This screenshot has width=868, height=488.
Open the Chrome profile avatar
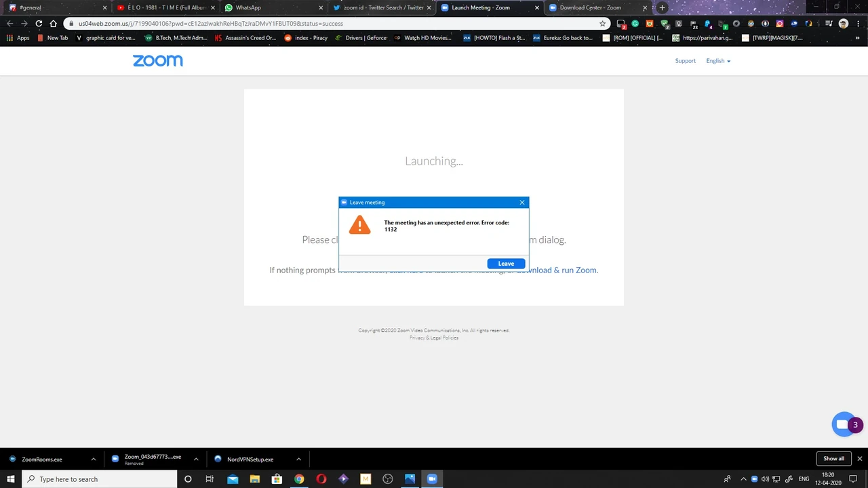pyautogui.click(x=844, y=23)
